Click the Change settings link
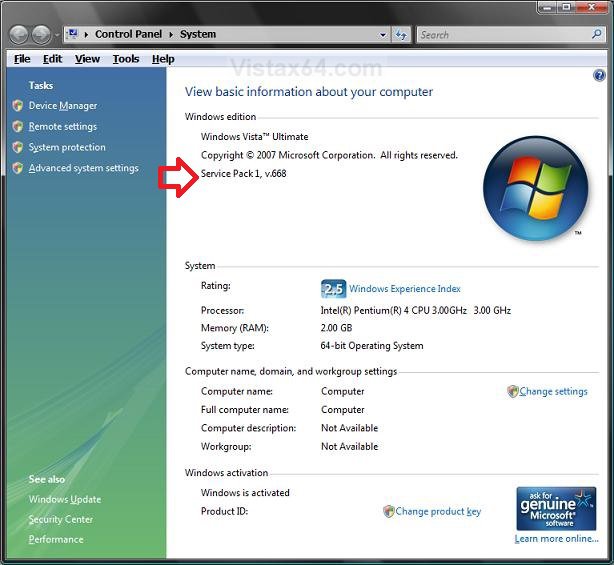Screen dimensions: 614x565 point(553,391)
